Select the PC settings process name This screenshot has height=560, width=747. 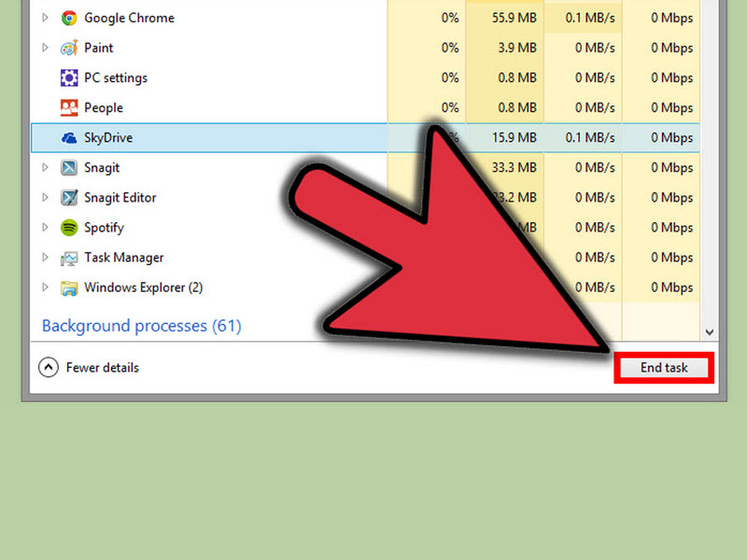(x=116, y=78)
